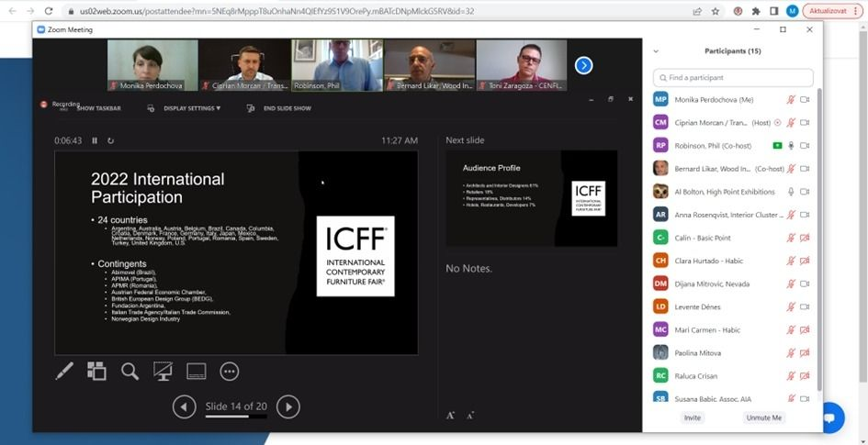Viewport: 868px width, 445px height.
Task: Toggle microphone for Al Bolton
Action: click(x=790, y=192)
